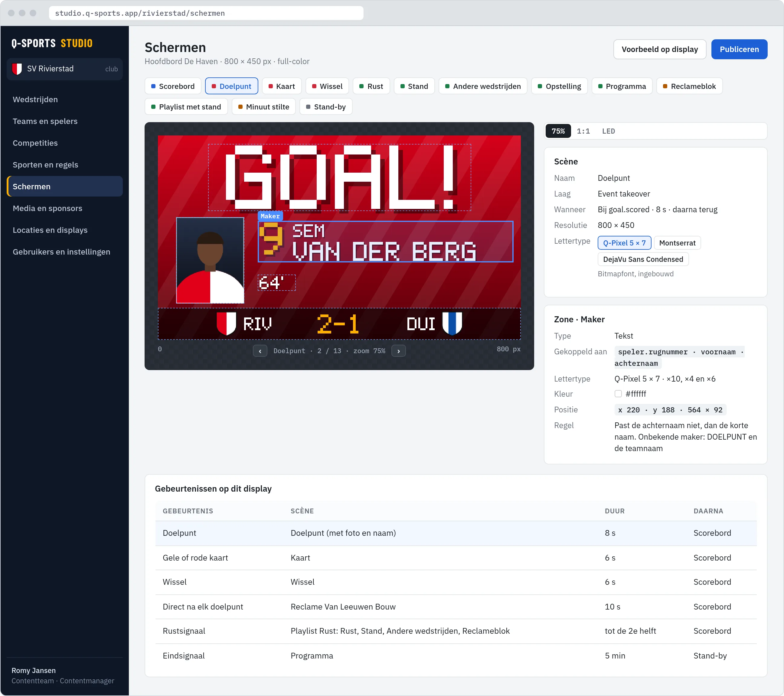Click the DUI team shield on canvas
784x696 pixels.
click(452, 323)
